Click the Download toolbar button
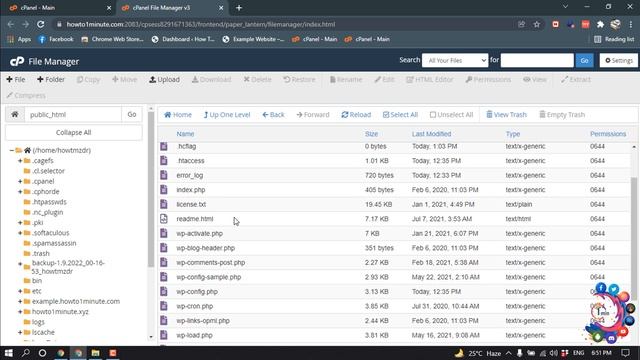This screenshot has width=640, height=360. 211,80
